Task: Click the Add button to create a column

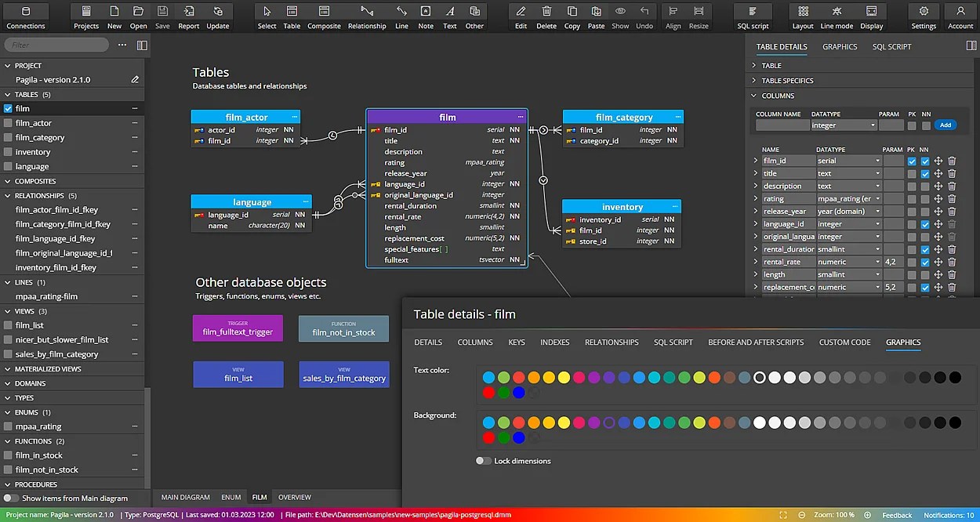Action: click(946, 125)
